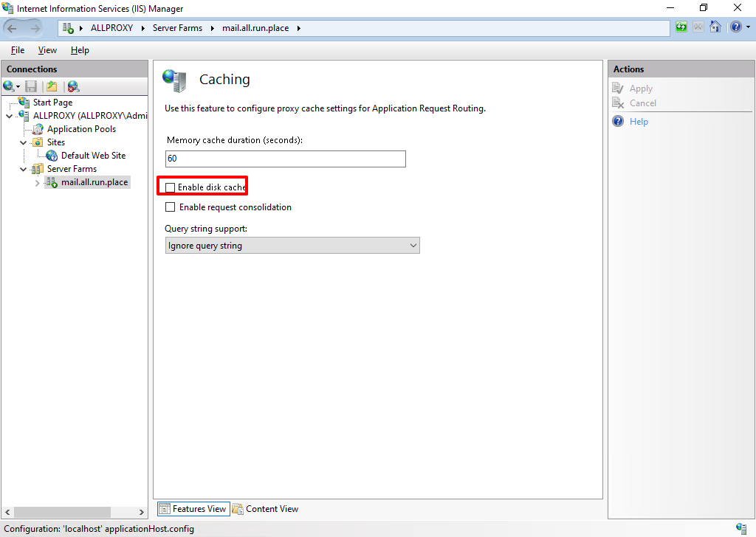Collapse the Sites node
The height and width of the screenshot is (537, 756).
[x=23, y=142]
